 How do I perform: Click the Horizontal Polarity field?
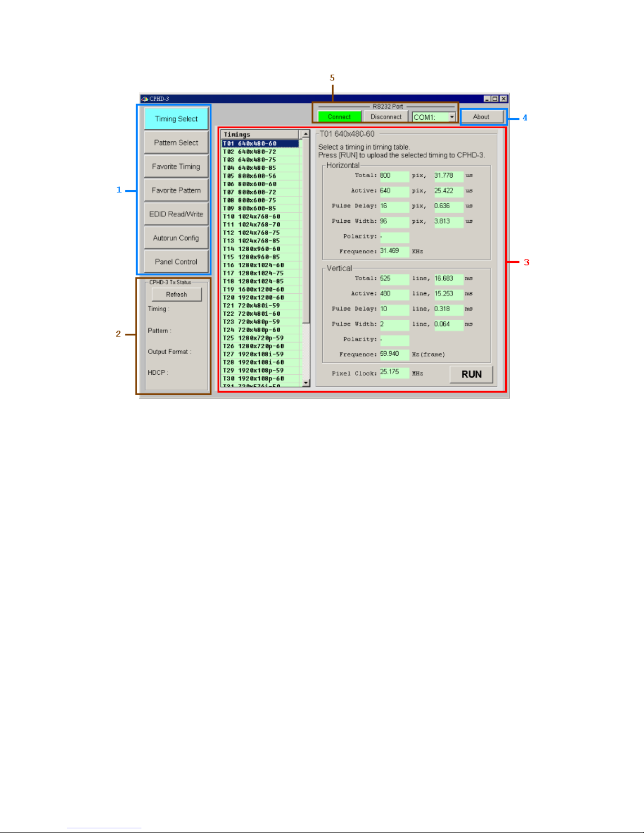[x=394, y=237]
